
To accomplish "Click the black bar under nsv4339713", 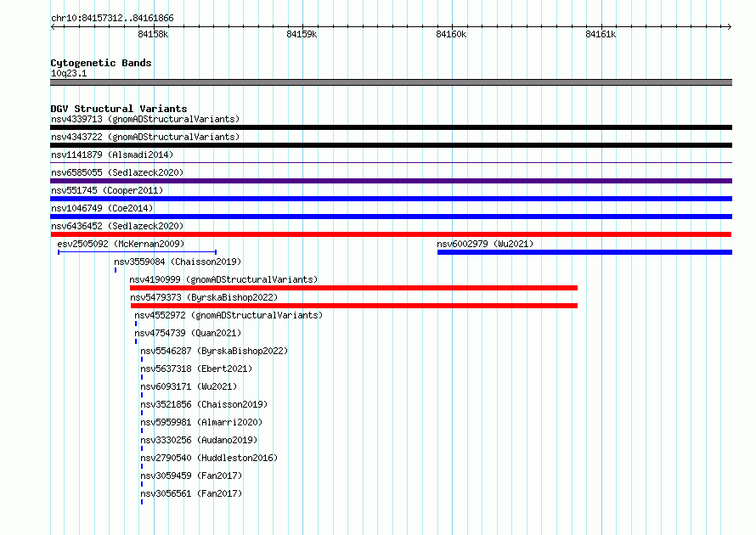I will click(x=391, y=127).
